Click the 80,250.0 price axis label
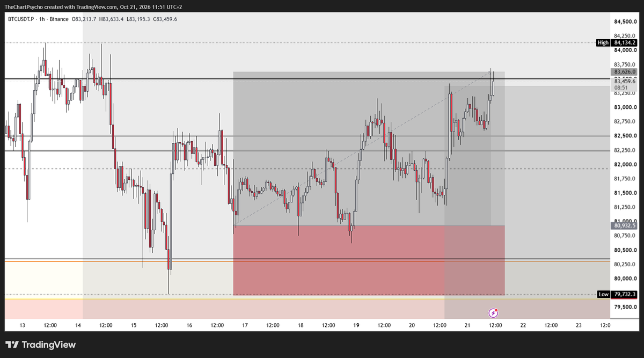 625,264
